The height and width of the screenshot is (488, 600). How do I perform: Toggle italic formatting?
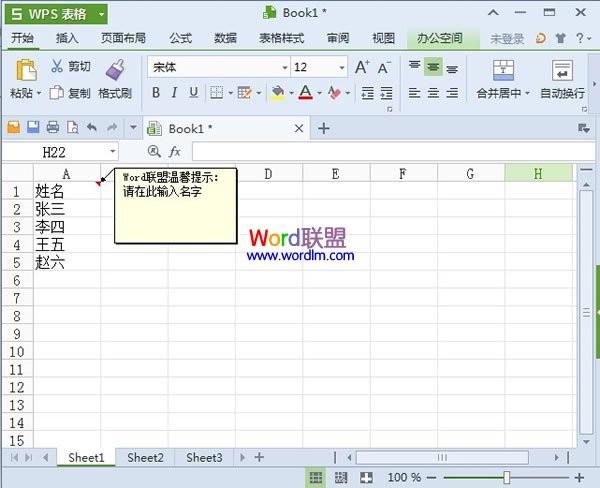(174, 93)
